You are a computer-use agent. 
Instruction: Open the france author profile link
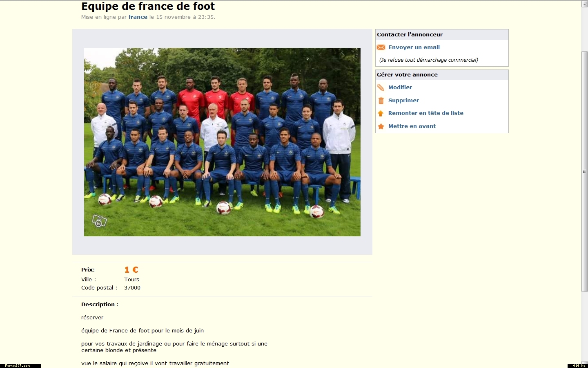click(138, 17)
